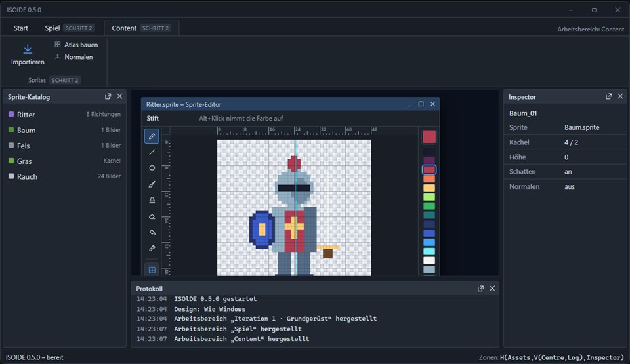Screen dimensions: 630x364
Task: Select the Eyedropper color picker tool
Action: (x=152, y=249)
